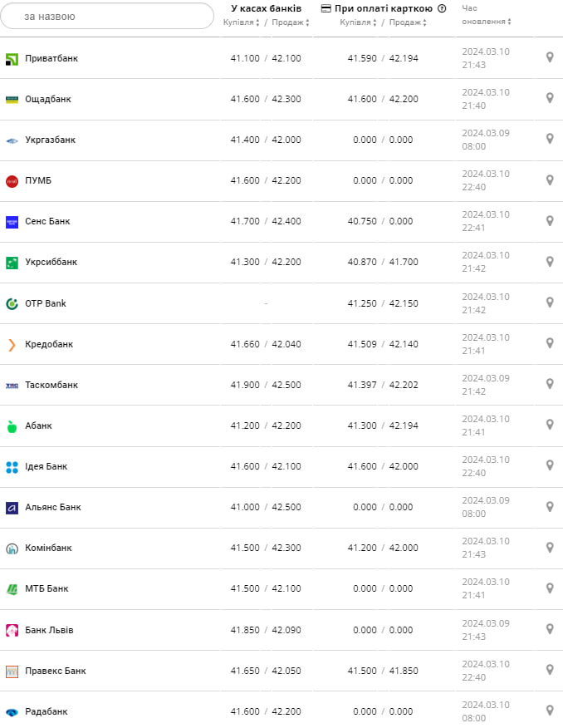Click location pin for Правекс Банк

tap(549, 670)
